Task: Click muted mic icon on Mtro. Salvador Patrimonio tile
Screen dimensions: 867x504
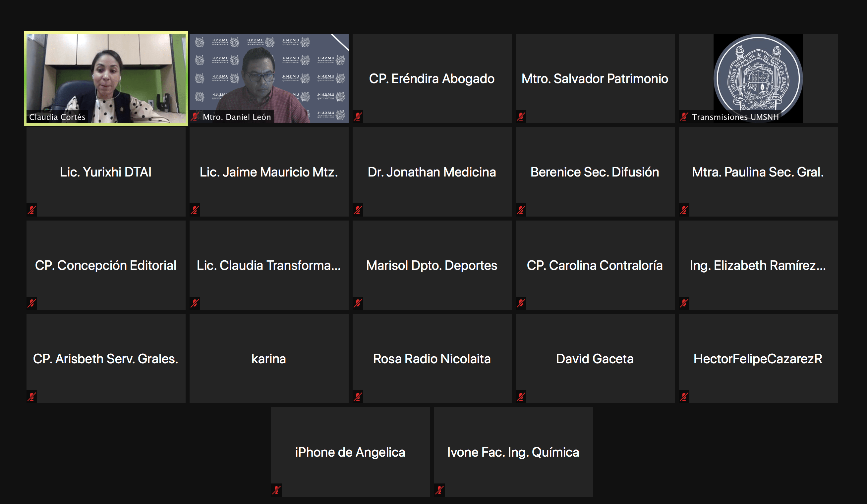Action: pyautogui.click(x=521, y=117)
